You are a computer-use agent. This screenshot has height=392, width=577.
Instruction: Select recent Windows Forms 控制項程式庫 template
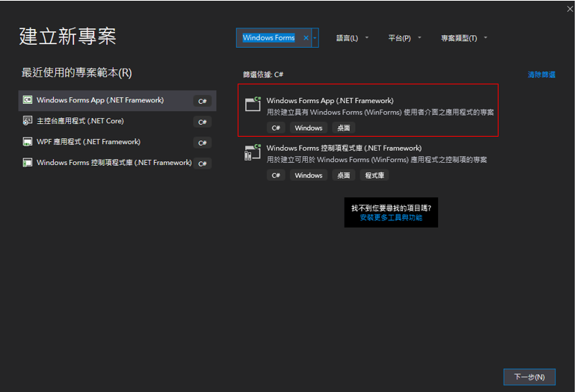pos(117,163)
